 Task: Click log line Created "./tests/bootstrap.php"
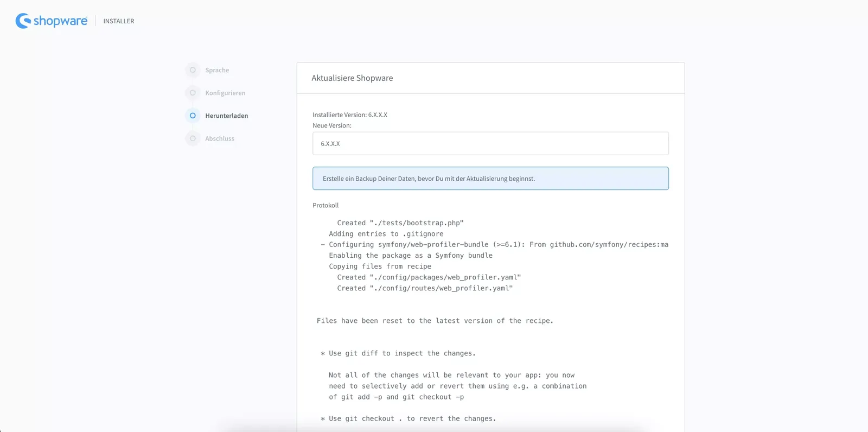tap(400, 223)
